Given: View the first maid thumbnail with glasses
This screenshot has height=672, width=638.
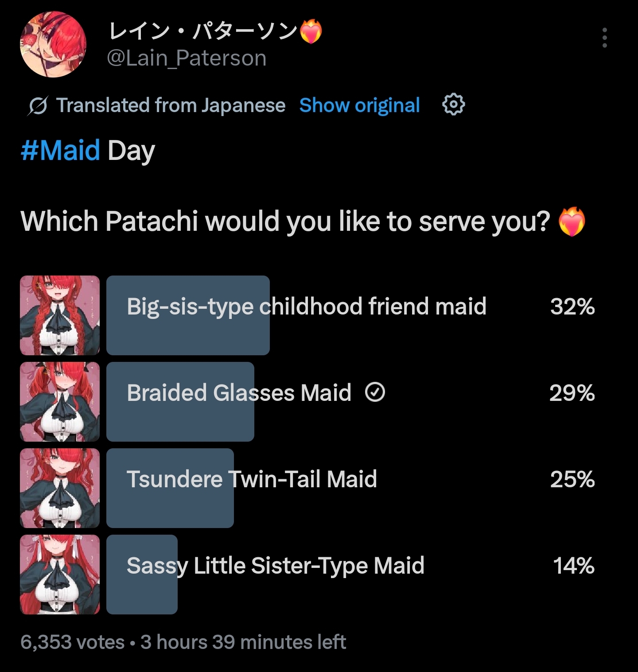Looking at the screenshot, I should click(x=60, y=315).
